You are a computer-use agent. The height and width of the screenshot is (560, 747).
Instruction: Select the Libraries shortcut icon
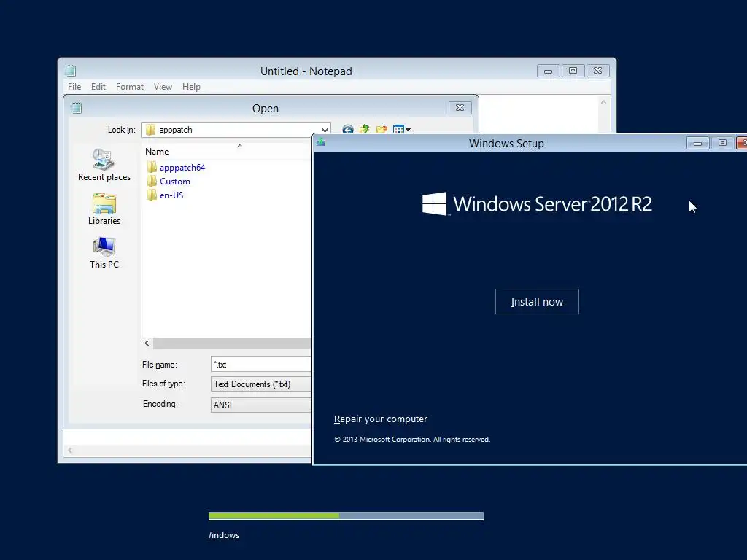pos(104,209)
